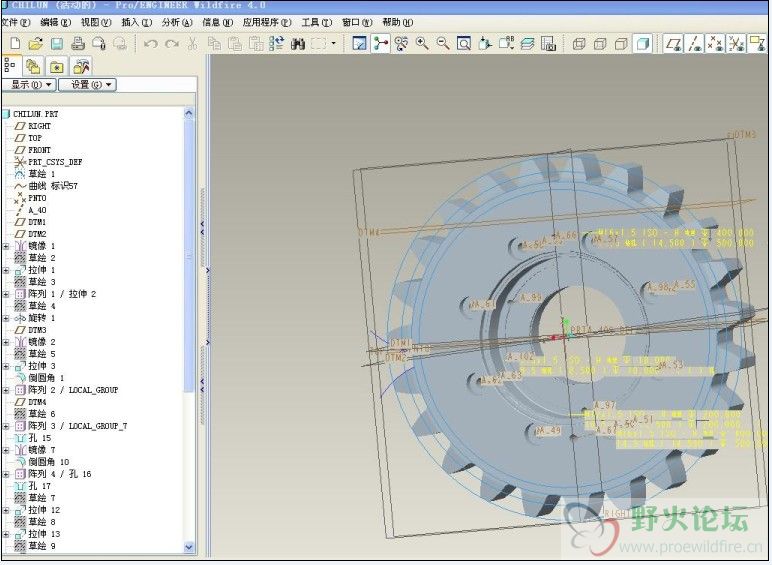The height and width of the screenshot is (565, 772).
Task: Click the Paste clipboard icon
Action: click(234, 43)
